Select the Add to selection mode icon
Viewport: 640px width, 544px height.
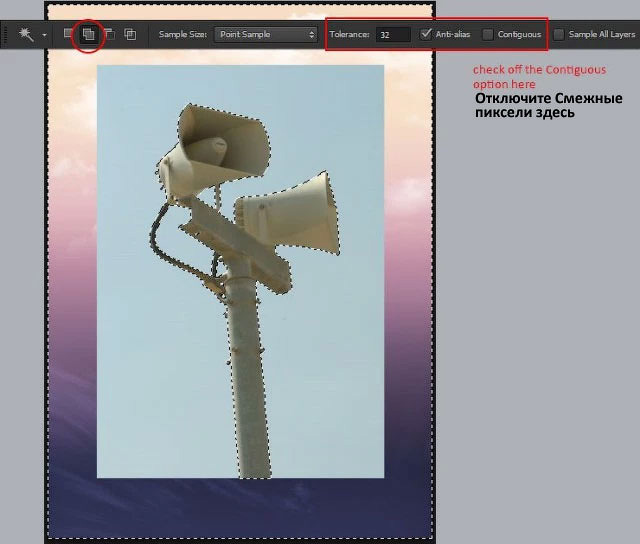tap(89, 34)
